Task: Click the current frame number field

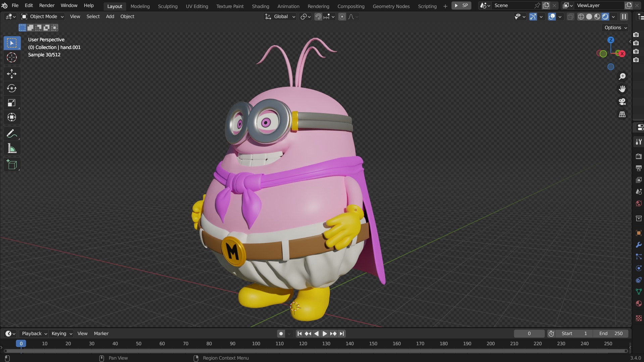Action: pos(529,333)
